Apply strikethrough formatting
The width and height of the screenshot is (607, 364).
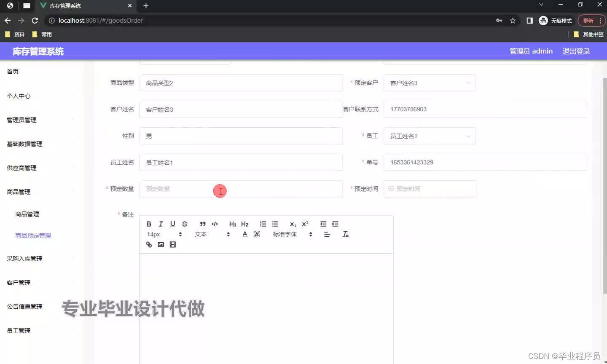pos(184,224)
